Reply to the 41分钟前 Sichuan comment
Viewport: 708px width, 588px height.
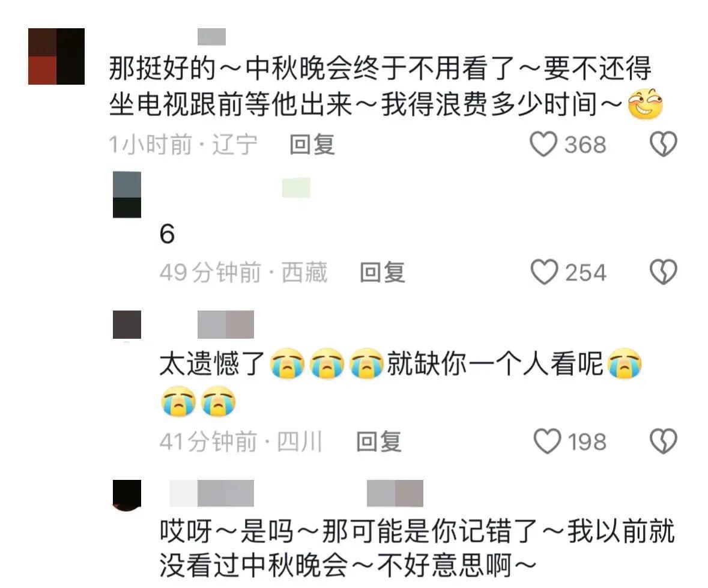tap(379, 441)
